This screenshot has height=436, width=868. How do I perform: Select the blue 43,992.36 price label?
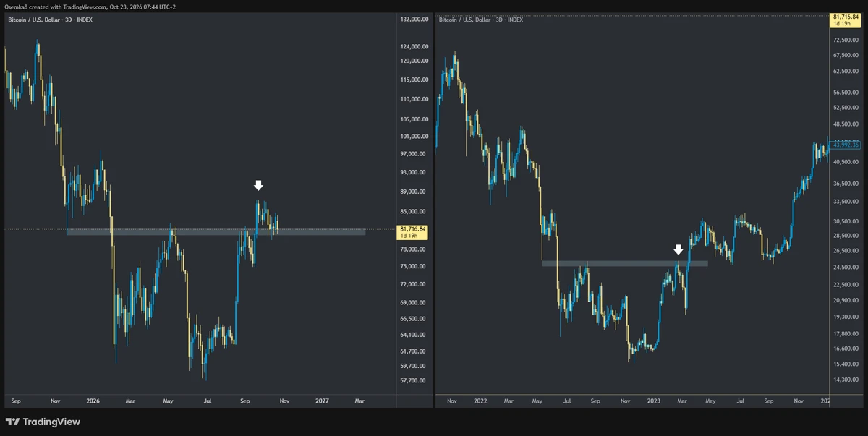click(846, 145)
